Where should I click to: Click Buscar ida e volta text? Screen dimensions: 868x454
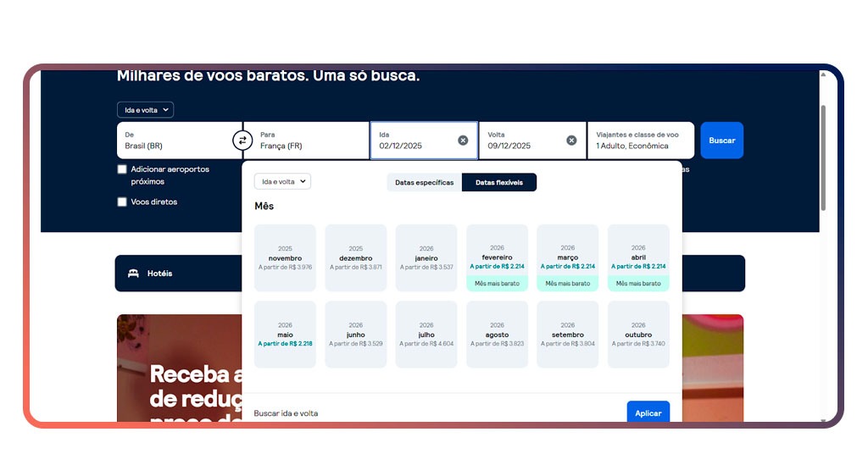pyautogui.click(x=286, y=413)
